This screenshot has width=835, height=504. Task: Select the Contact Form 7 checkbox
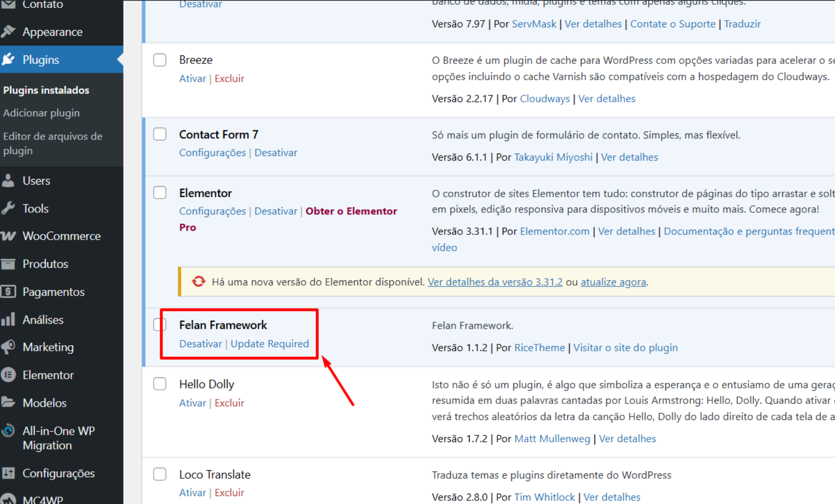[x=160, y=134]
